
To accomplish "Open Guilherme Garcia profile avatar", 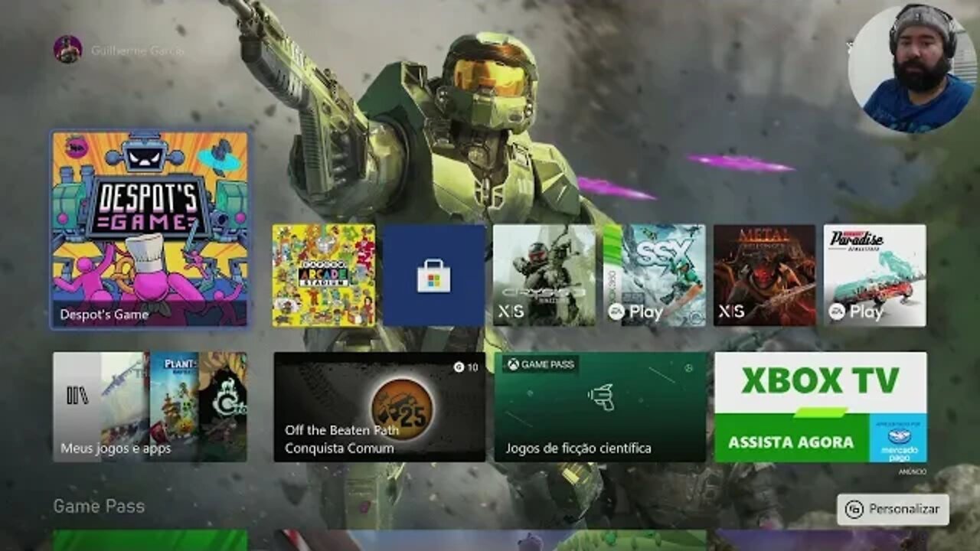I will tap(67, 50).
